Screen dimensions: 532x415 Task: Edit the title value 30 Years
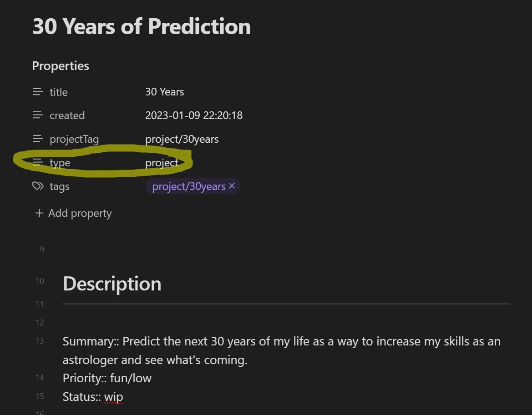pos(164,92)
